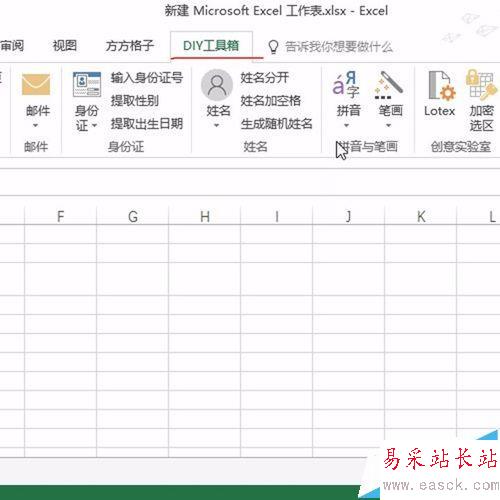Select column I header
Screen dimensions: 500x500
pyautogui.click(x=277, y=216)
